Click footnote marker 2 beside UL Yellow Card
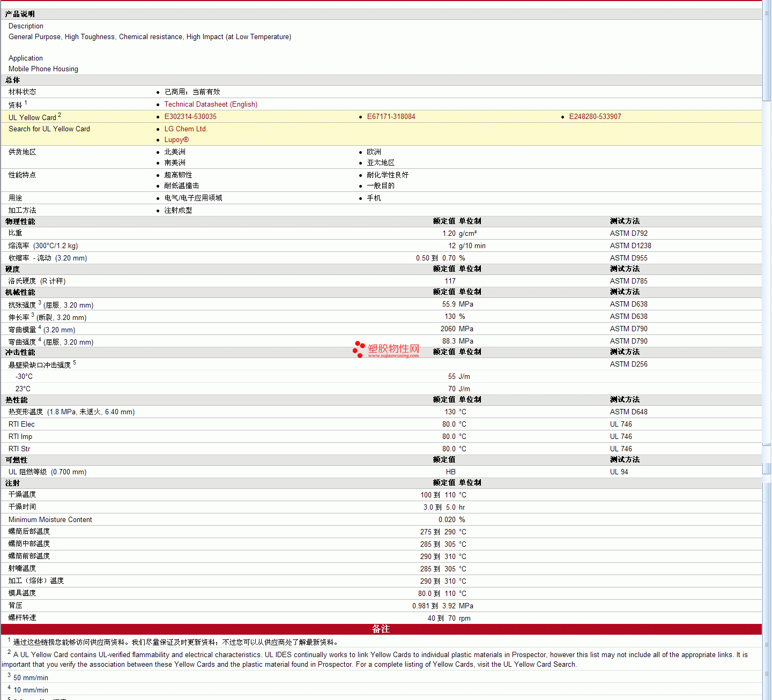 (60, 115)
